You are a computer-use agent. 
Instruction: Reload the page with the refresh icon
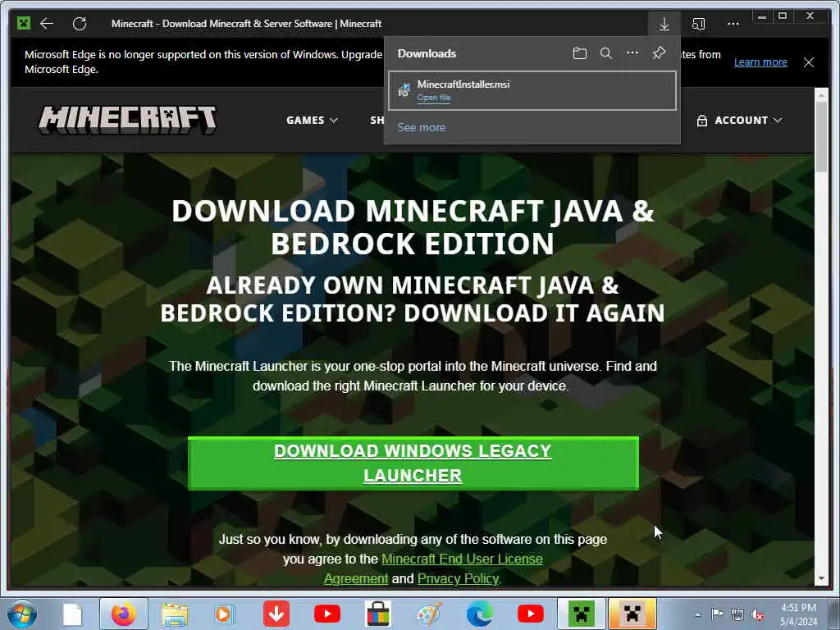coord(80,24)
